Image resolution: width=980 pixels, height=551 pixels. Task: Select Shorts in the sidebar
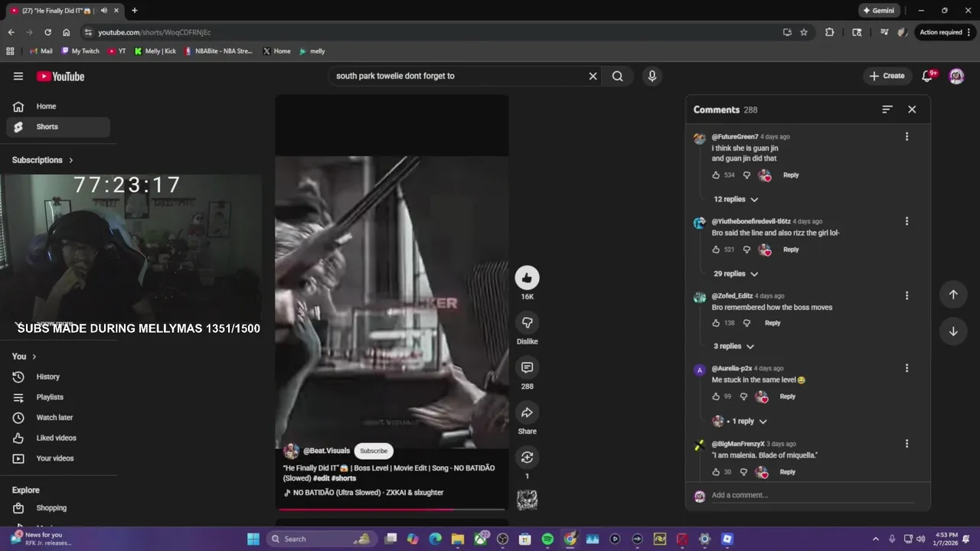pos(58,127)
